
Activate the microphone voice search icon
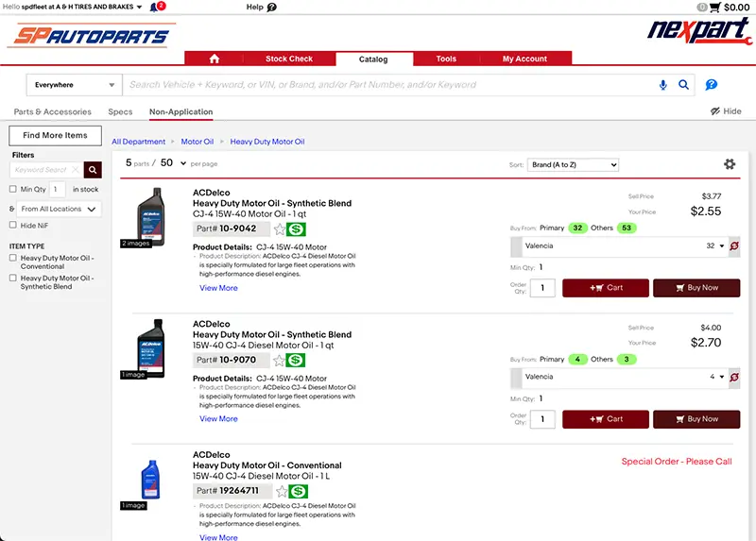(663, 85)
